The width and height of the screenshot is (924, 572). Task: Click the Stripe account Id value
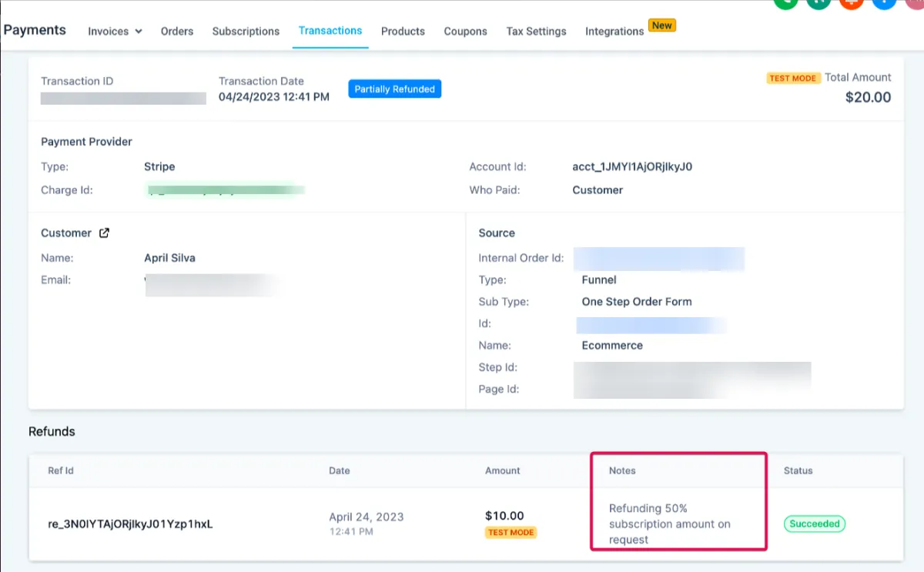click(x=632, y=166)
